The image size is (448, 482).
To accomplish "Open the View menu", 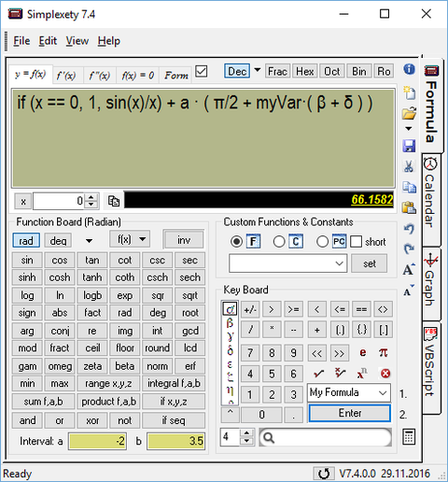I will [x=77, y=41].
